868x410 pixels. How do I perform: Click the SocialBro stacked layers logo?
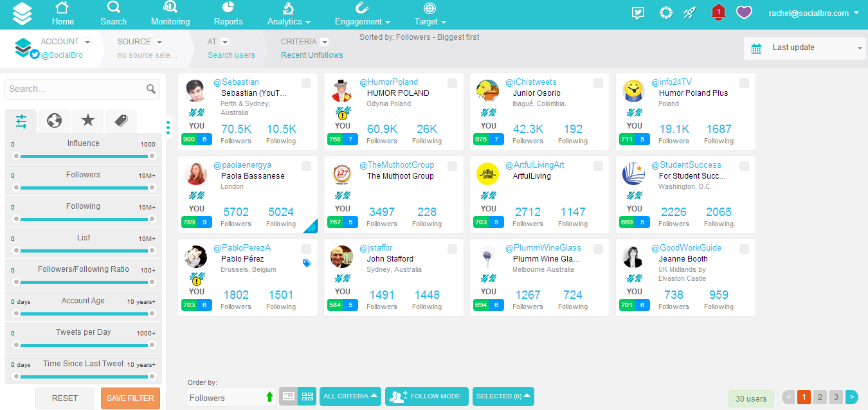pyautogui.click(x=22, y=14)
